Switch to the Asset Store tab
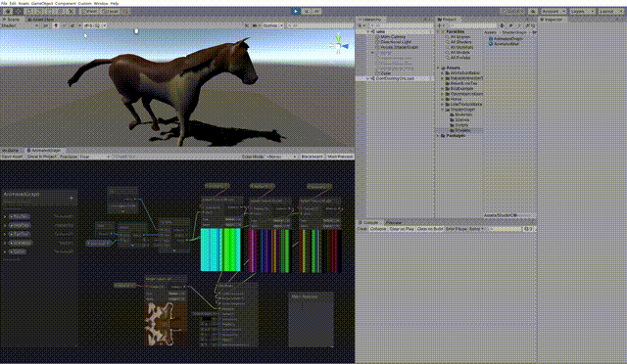The width and height of the screenshot is (627, 364). pos(41,19)
